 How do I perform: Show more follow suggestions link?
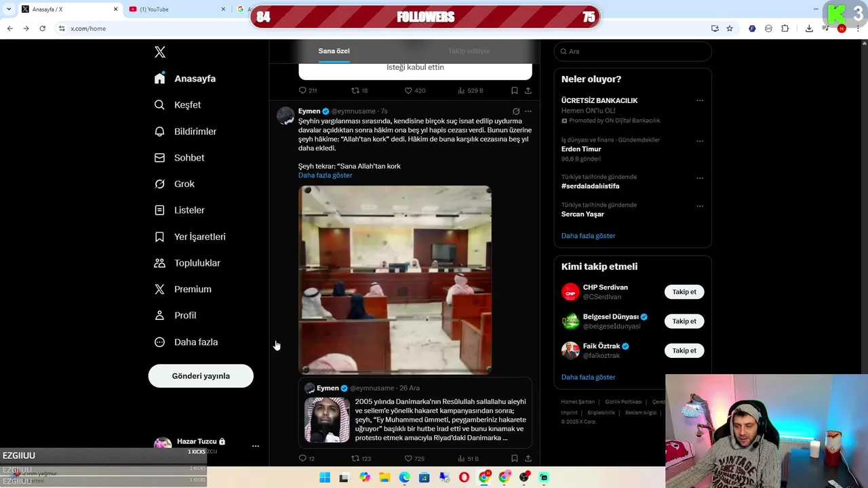(588, 378)
